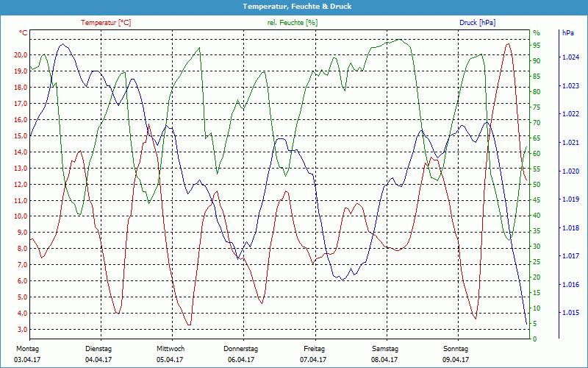Click the blue "hPa" axis unit label
This screenshot has width=588, height=368.
[567, 32]
